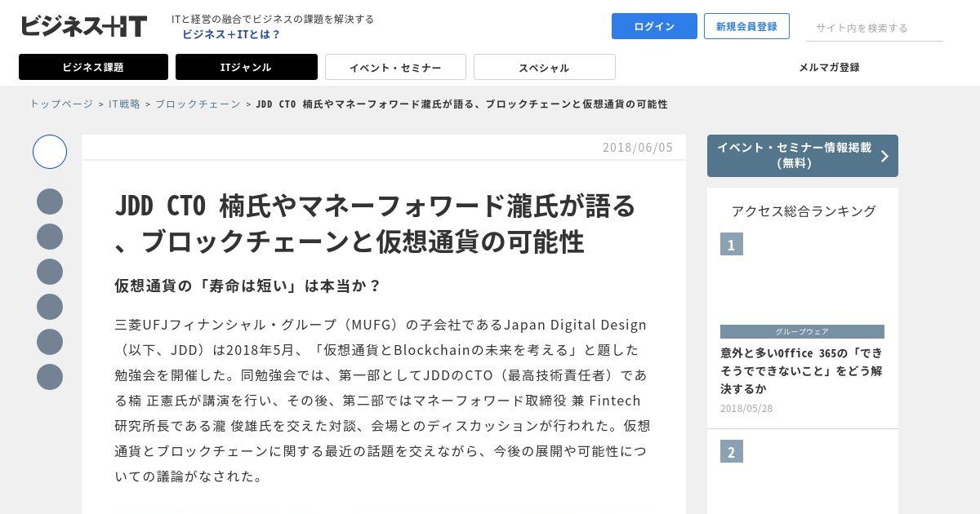Open イベント・セミナー情報掲載（無料） banner
Screen dimensions: 980x514
tap(803, 156)
